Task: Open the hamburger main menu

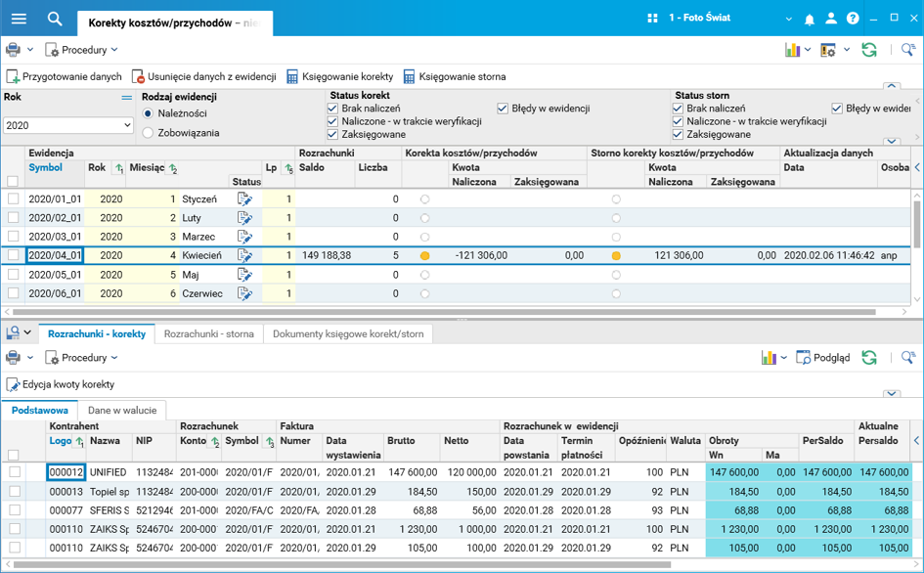Action: click(x=19, y=19)
